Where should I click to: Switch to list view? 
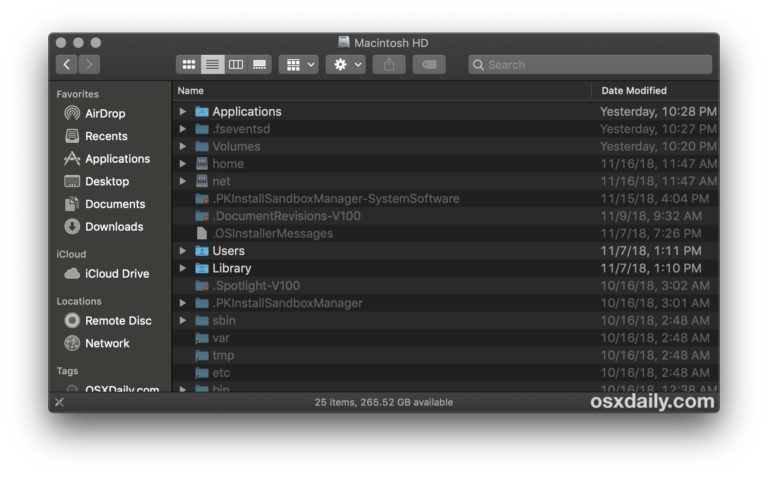212,65
